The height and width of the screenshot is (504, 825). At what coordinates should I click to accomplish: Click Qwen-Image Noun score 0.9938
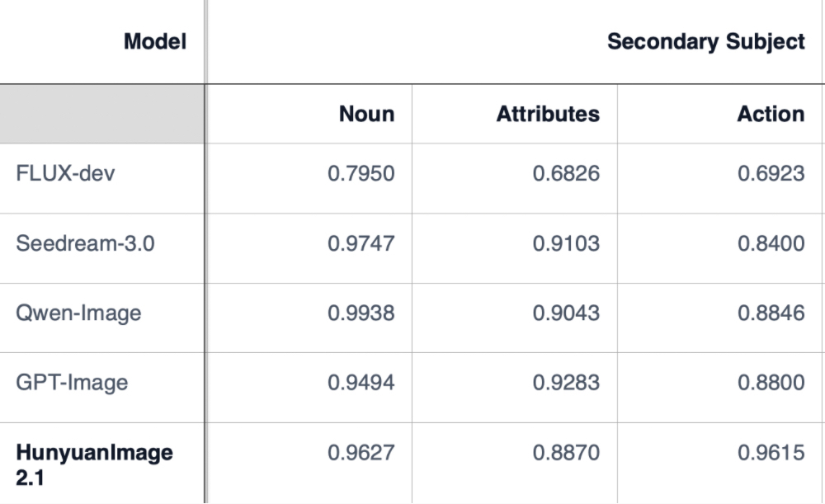361,313
